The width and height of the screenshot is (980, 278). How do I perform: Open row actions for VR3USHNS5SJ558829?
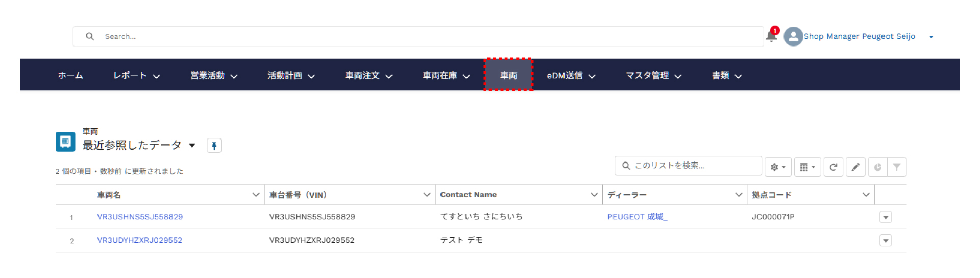886,217
